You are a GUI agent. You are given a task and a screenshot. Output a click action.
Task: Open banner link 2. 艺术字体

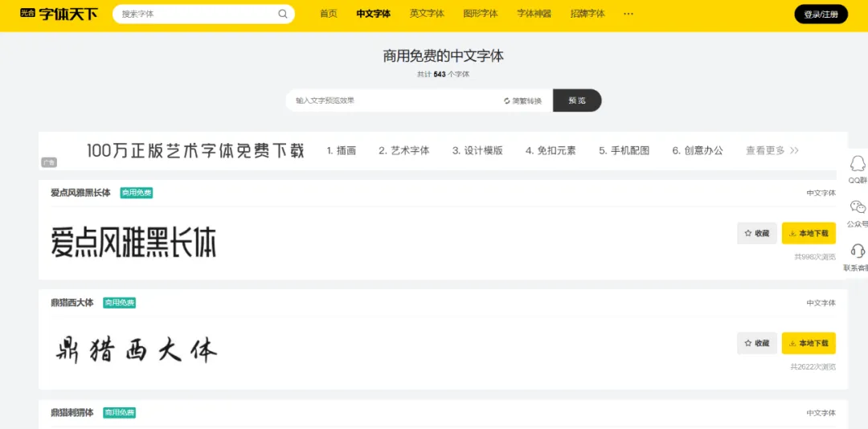coord(404,150)
